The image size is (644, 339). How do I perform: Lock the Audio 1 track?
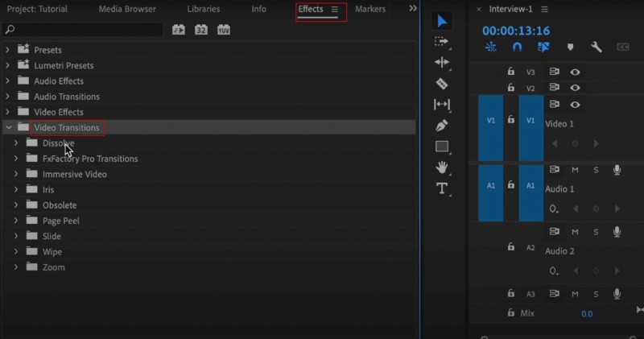(x=511, y=184)
